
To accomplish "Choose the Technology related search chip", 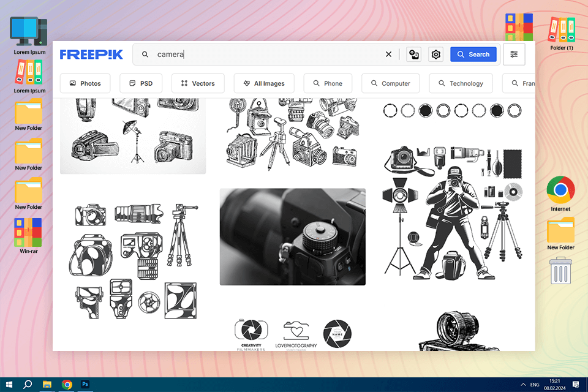I will tap(461, 83).
